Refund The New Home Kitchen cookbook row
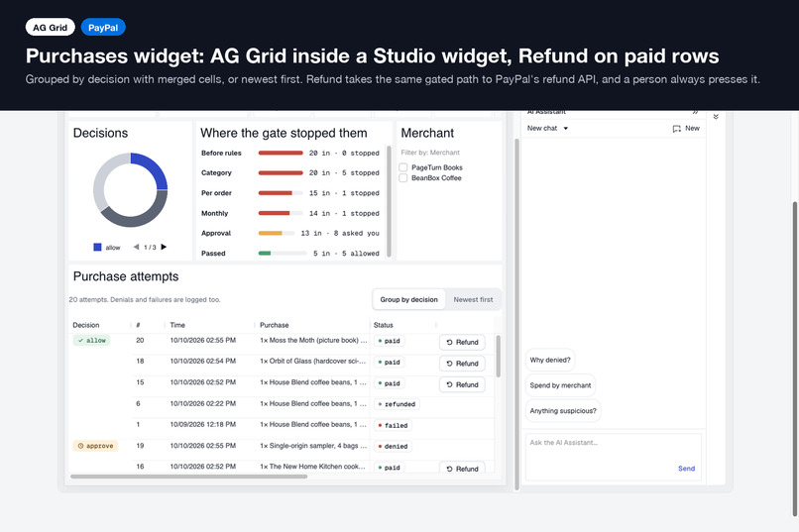Screen dimensions: 799x532 [x=462, y=468]
